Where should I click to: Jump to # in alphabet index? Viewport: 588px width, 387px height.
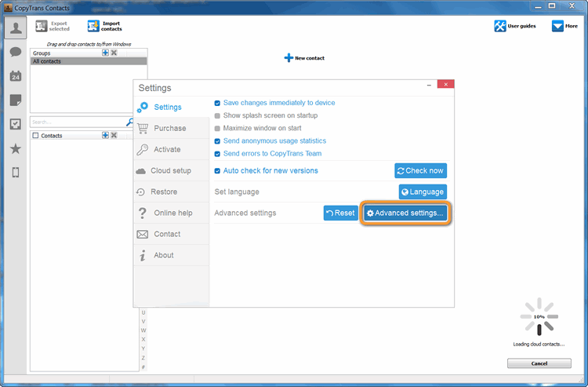143,367
